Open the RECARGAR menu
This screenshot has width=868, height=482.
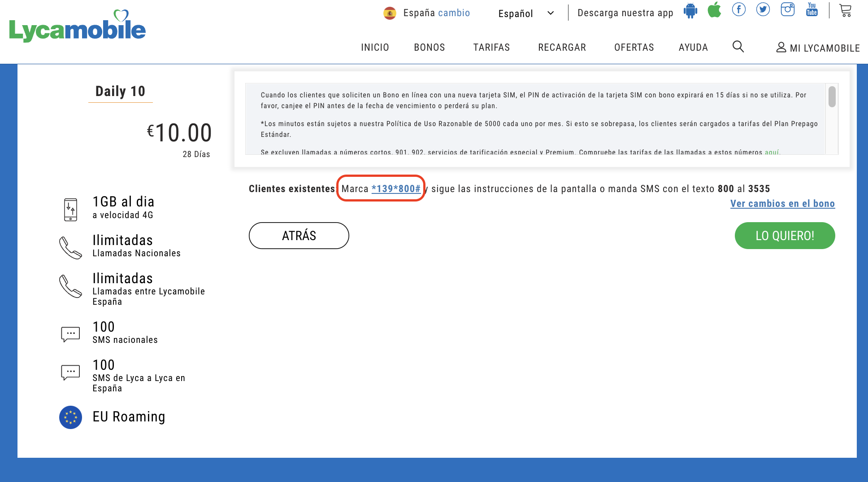click(x=562, y=47)
